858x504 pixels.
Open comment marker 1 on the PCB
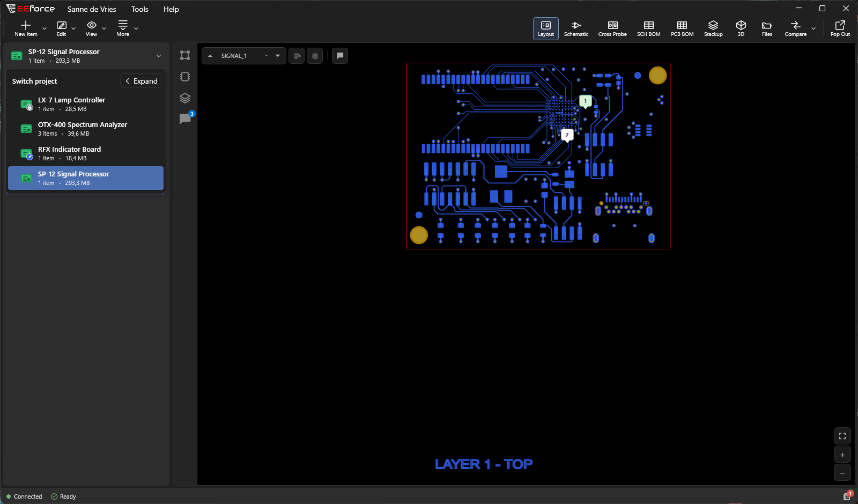coord(586,101)
